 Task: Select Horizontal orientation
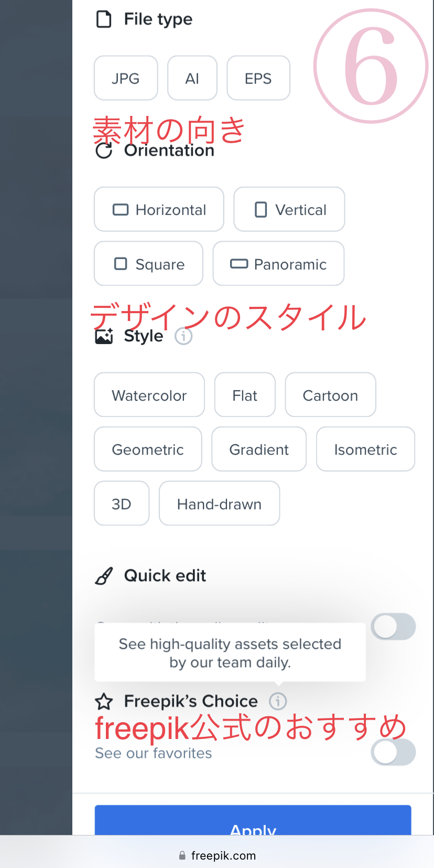pyautogui.click(x=159, y=210)
